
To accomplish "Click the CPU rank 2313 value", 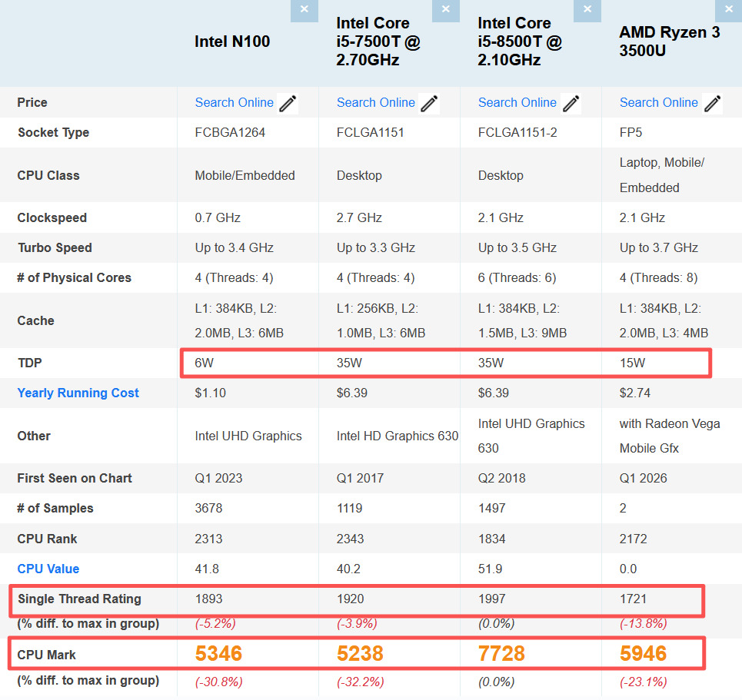I will tap(208, 539).
